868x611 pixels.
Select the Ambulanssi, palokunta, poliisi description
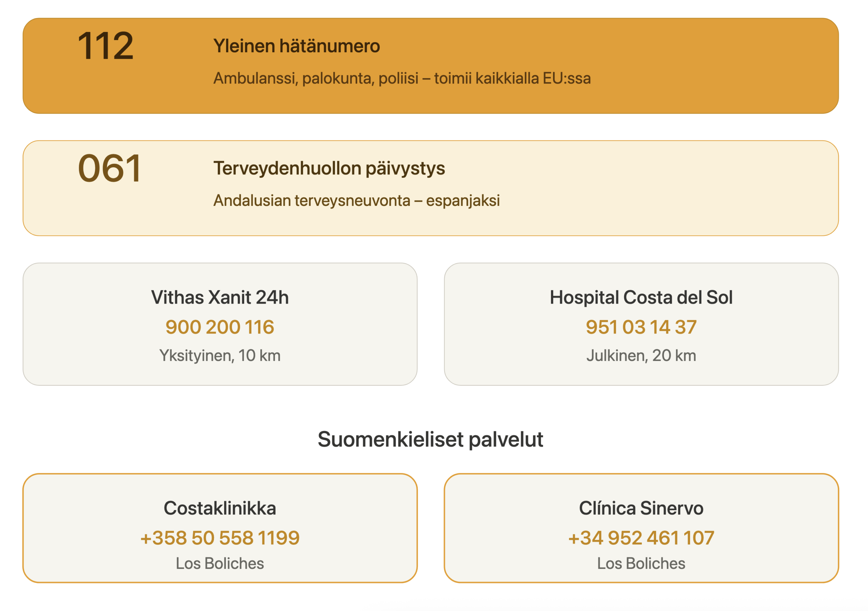pyautogui.click(x=401, y=78)
